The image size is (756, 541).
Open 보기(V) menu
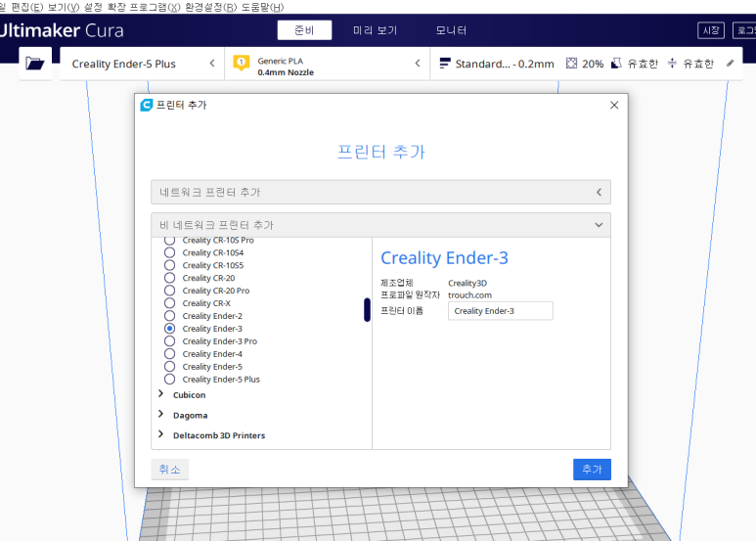(x=64, y=7)
